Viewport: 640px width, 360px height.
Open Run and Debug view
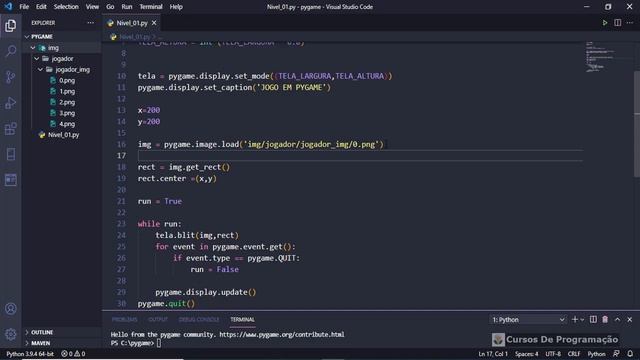11,103
